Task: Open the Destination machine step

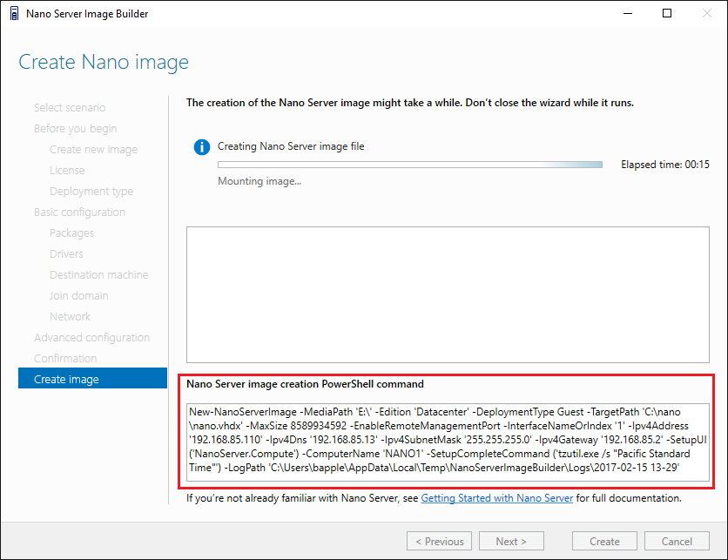Action: [99, 275]
